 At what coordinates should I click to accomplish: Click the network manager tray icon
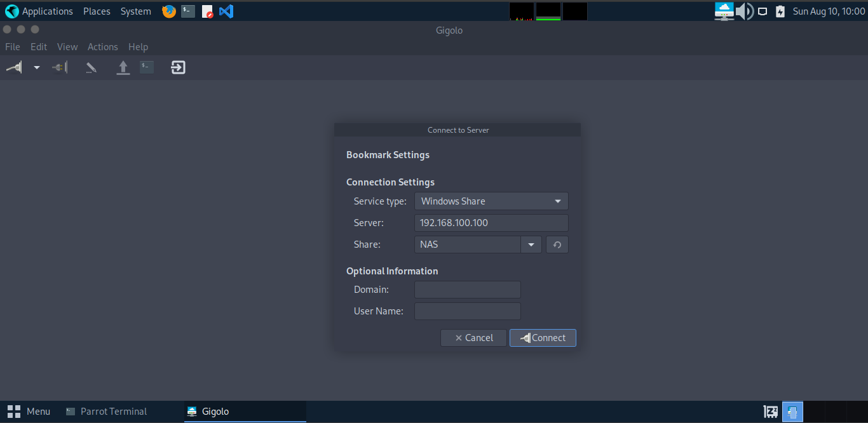(x=724, y=11)
